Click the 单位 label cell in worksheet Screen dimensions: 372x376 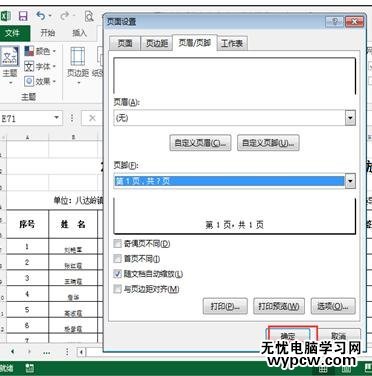click(x=78, y=200)
